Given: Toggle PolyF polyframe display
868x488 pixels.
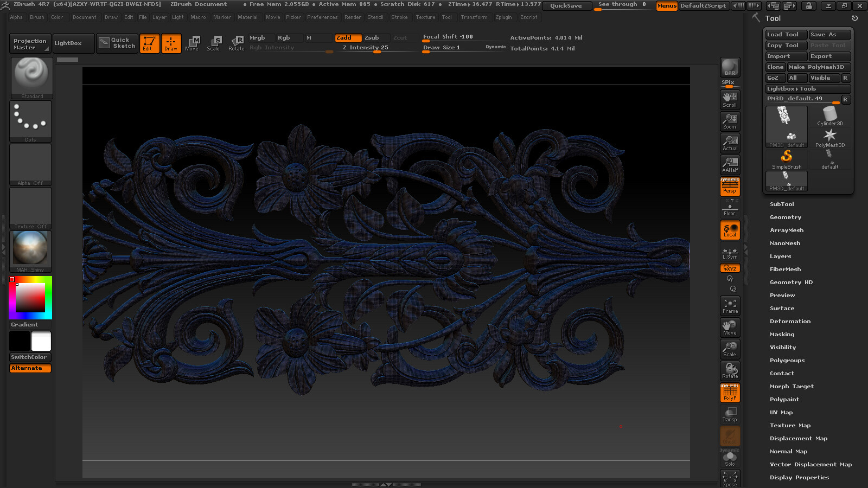Looking at the screenshot, I should coord(730,393).
